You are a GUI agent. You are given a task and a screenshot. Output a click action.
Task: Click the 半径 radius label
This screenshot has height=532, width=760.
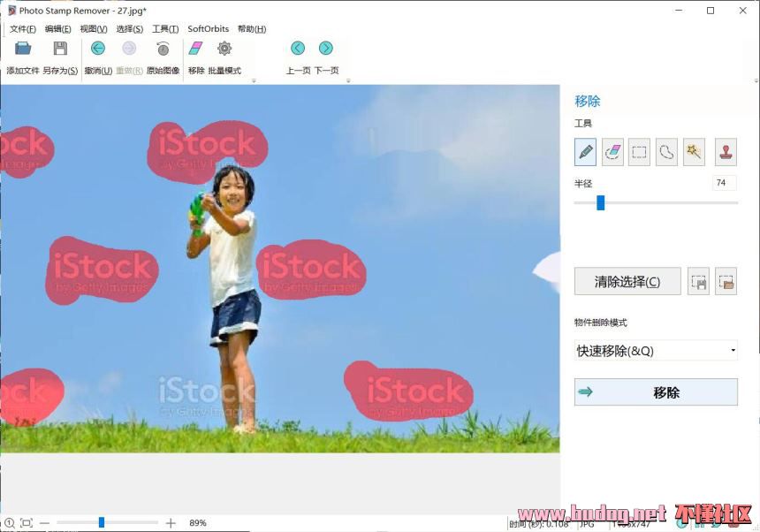pyautogui.click(x=583, y=184)
